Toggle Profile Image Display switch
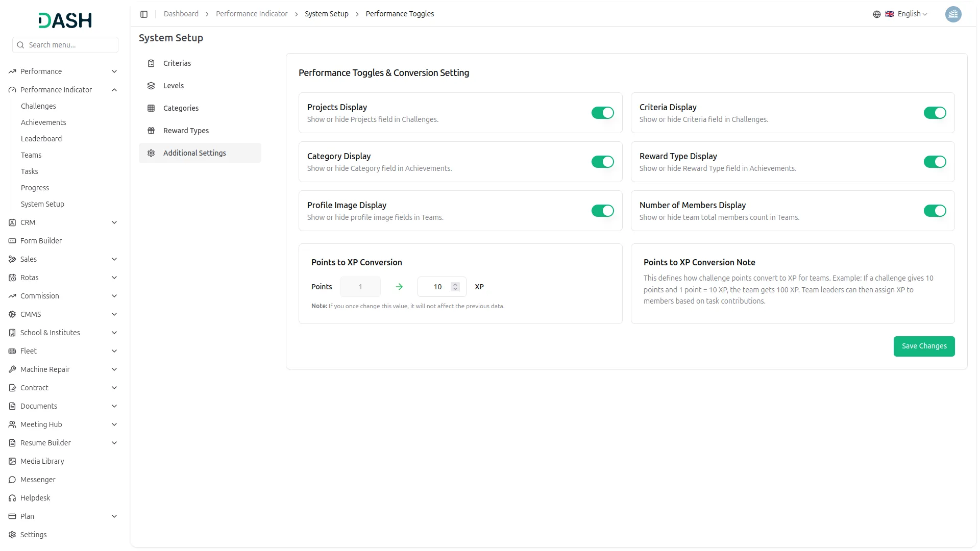980x551 pixels. pos(603,211)
